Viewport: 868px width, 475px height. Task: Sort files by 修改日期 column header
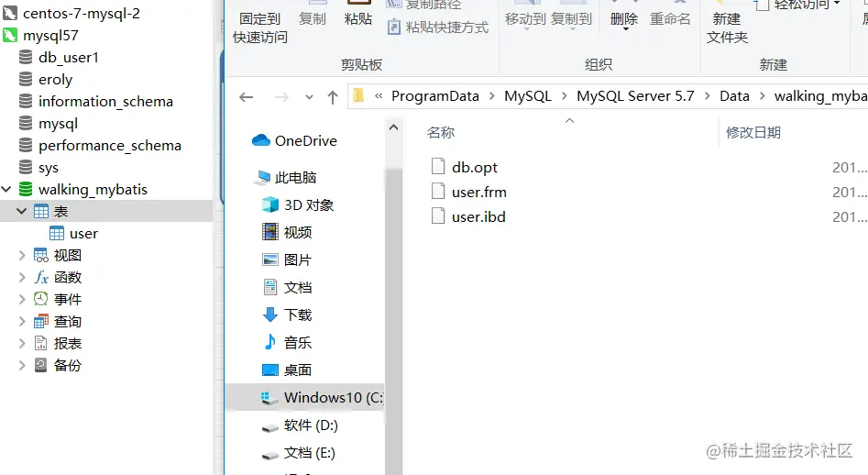[753, 132]
